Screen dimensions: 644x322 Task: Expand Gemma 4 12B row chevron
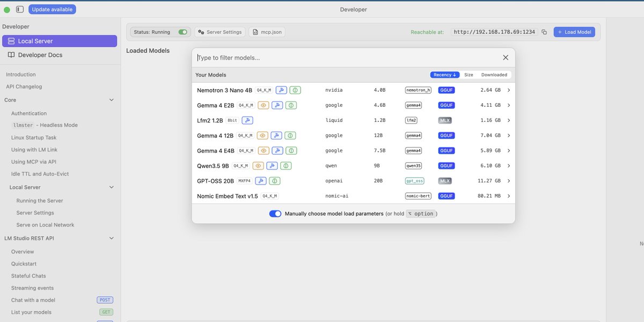(x=508, y=136)
